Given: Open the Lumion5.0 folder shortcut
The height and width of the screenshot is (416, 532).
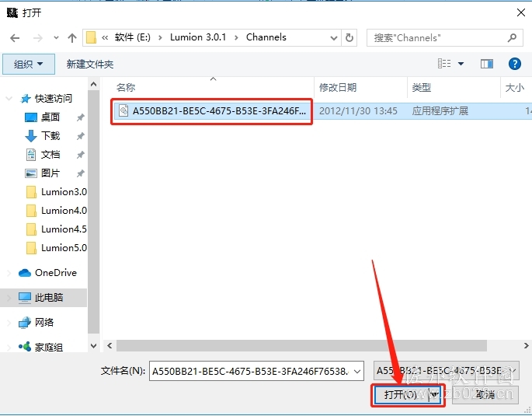Looking at the screenshot, I should click(64, 248).
